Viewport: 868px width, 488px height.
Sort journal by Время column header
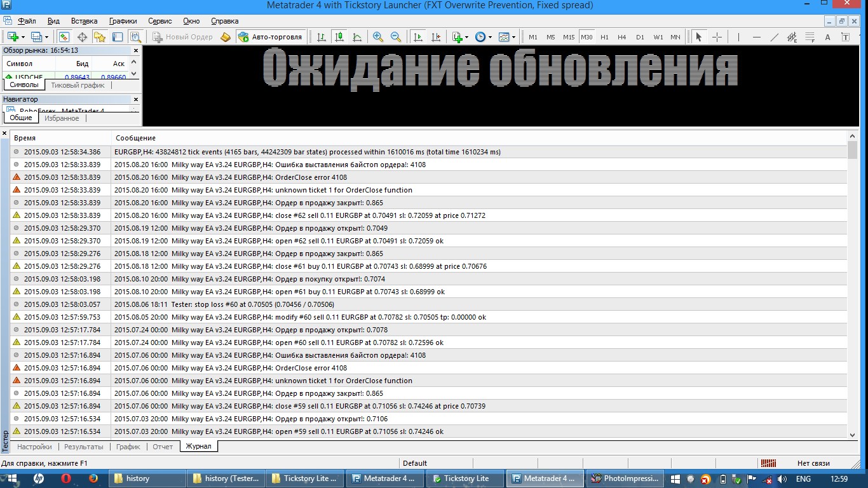[x=61, y=138]
